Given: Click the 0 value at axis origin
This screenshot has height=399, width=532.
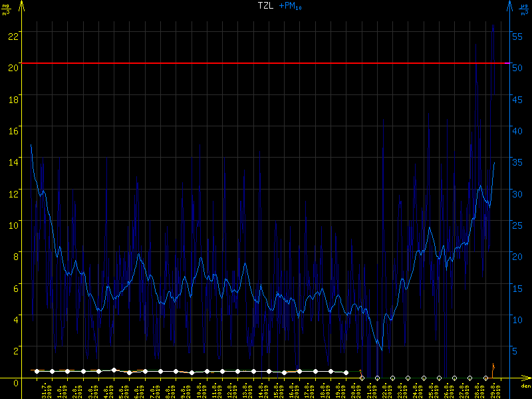Looking at the screenshot, I should (15, 382).
